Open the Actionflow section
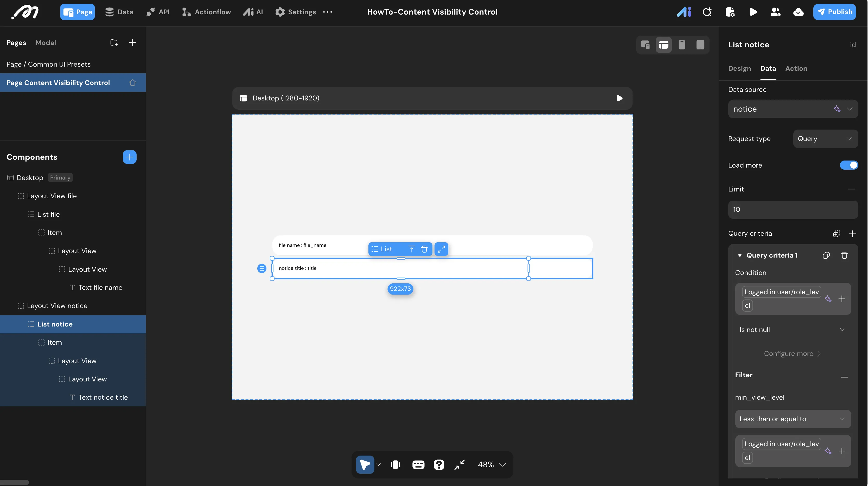The width and height of the screenshot is (868, 486). (206, 12)
